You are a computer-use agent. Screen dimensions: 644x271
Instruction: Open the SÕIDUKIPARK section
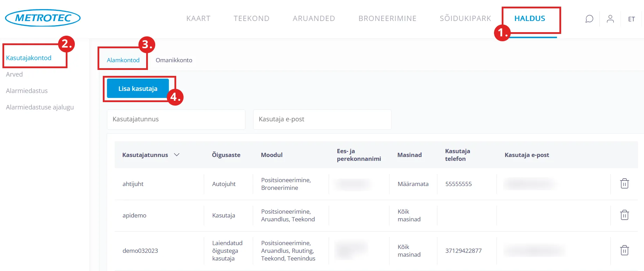465,19
